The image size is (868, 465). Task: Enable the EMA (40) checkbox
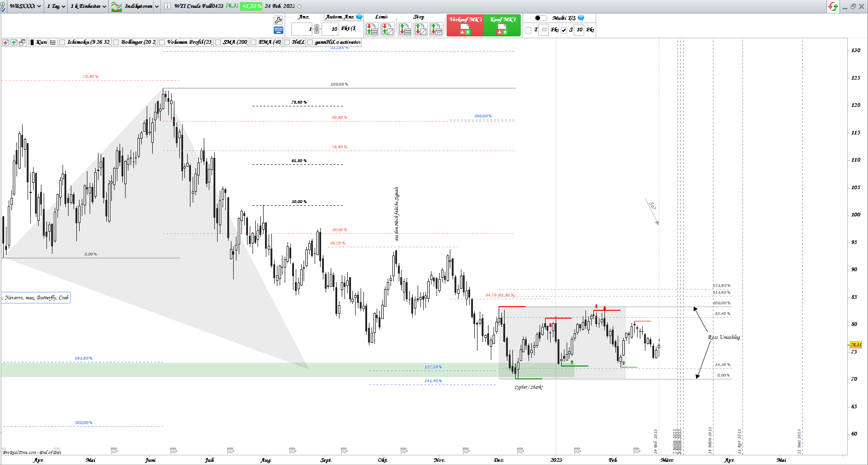point(253,42)
